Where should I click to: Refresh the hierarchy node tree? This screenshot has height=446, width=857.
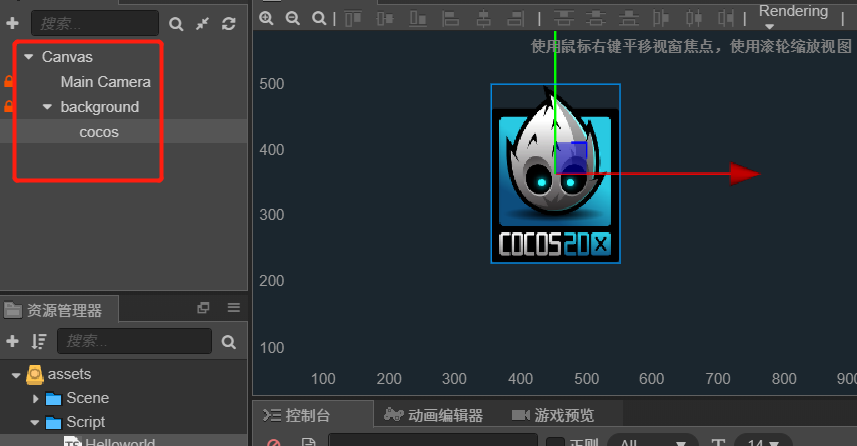228,24
